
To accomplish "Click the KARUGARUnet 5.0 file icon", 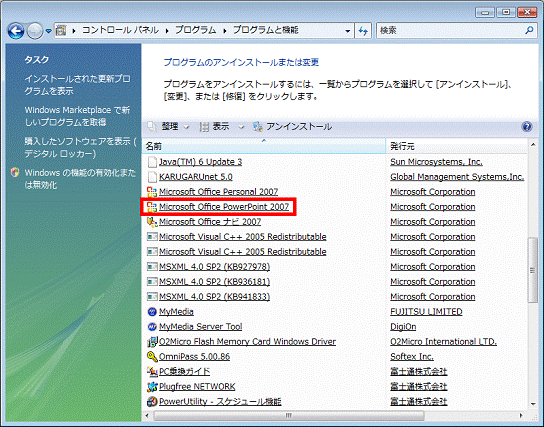I will 152,177.
